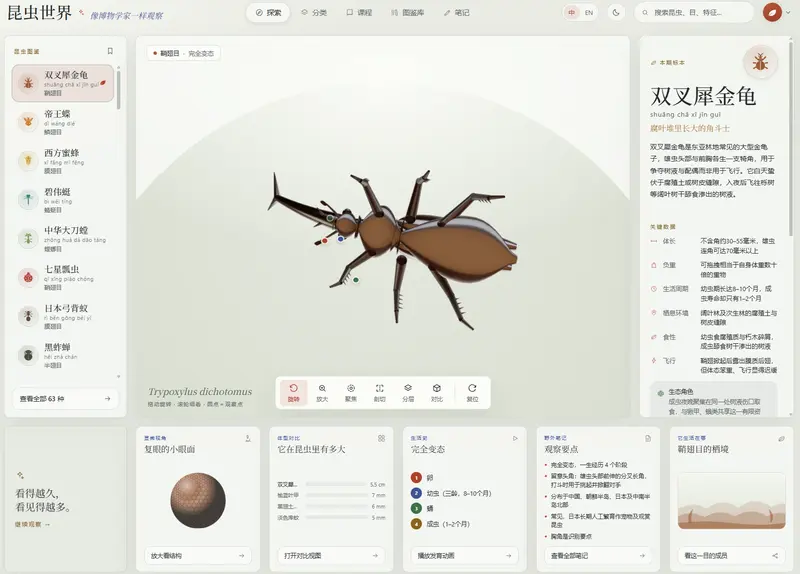800x574 pixels.
Task: Click the share icon beside 看这一目的成员
Action: 775,556
